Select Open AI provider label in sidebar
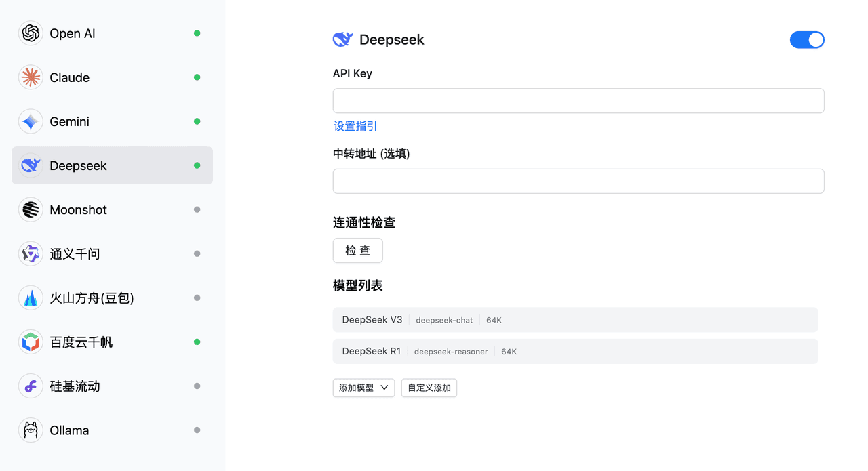The width and height of the screenshot is (868, 471). (73, 33)
